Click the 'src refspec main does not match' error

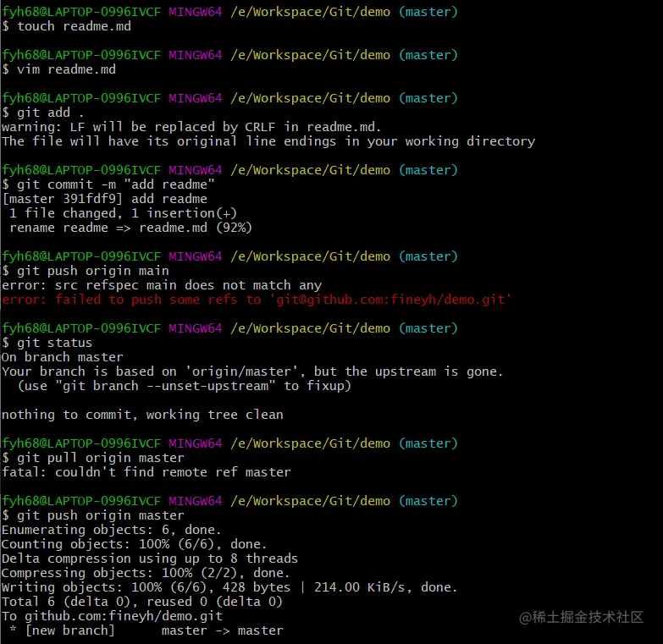click(162, 285)
